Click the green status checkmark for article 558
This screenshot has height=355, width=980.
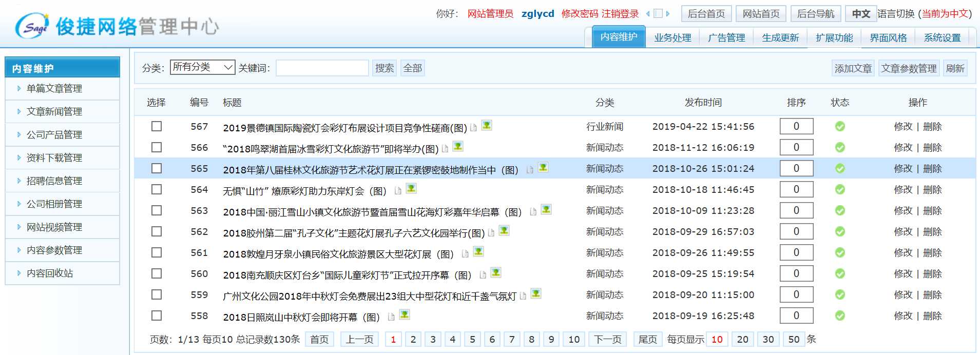coord(840,315)
